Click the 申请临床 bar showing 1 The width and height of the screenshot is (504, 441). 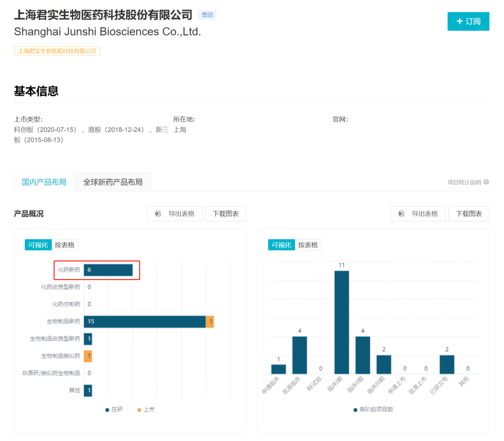[x=279, y=369]
